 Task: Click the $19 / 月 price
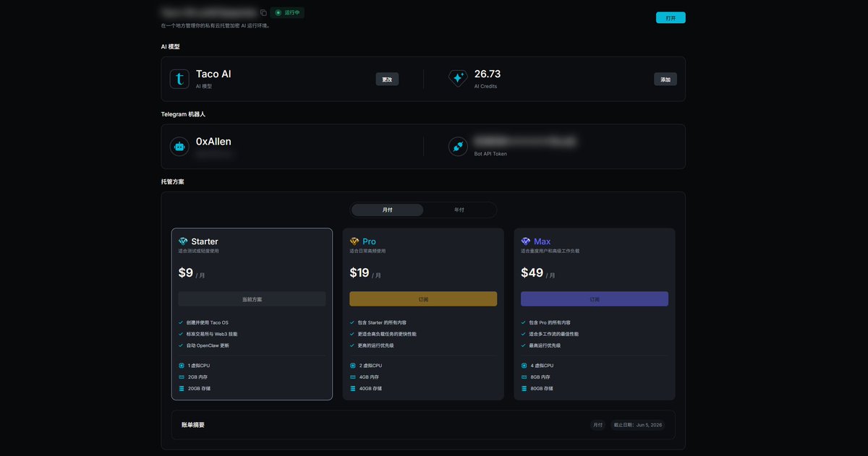pyautogui.click(x=365, y=273)
